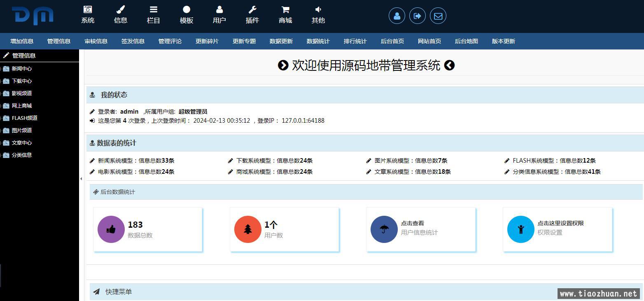644x301 pixels.
Task: Open the 其他 speaker menu
Action: (x=318, y=15)
